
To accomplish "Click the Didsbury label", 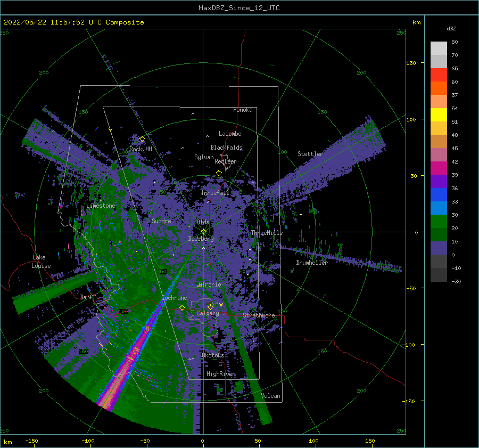I will [x=201, y=239].
